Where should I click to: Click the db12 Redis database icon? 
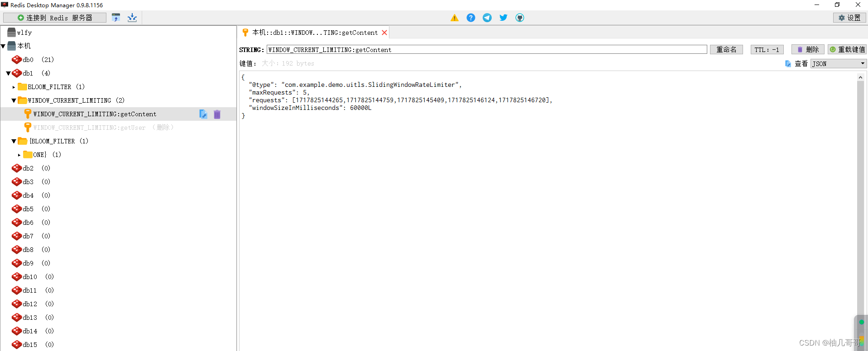[x=17, y=304]
